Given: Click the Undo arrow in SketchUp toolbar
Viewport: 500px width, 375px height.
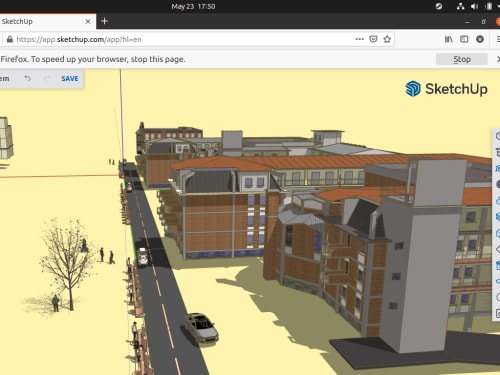Looking at the screenshot, I should (x=28, y=79).
